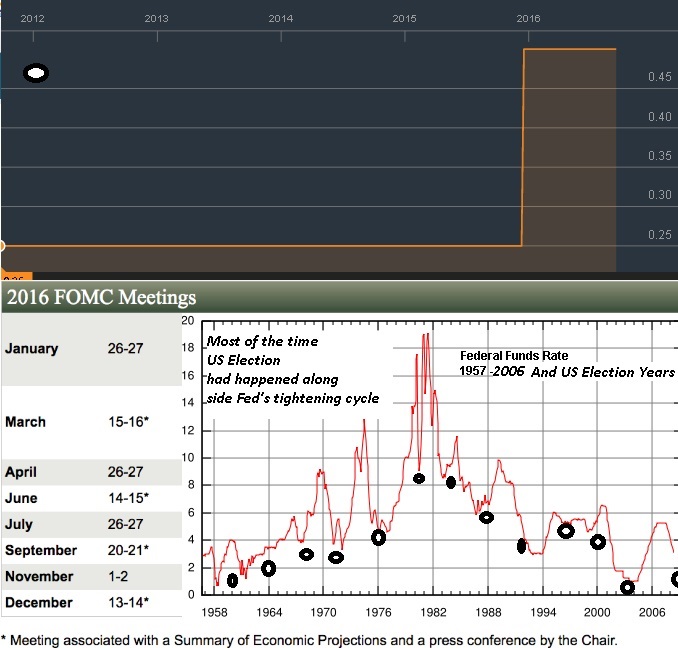Click the election marker above the 1964 axis label

(268, 568)
